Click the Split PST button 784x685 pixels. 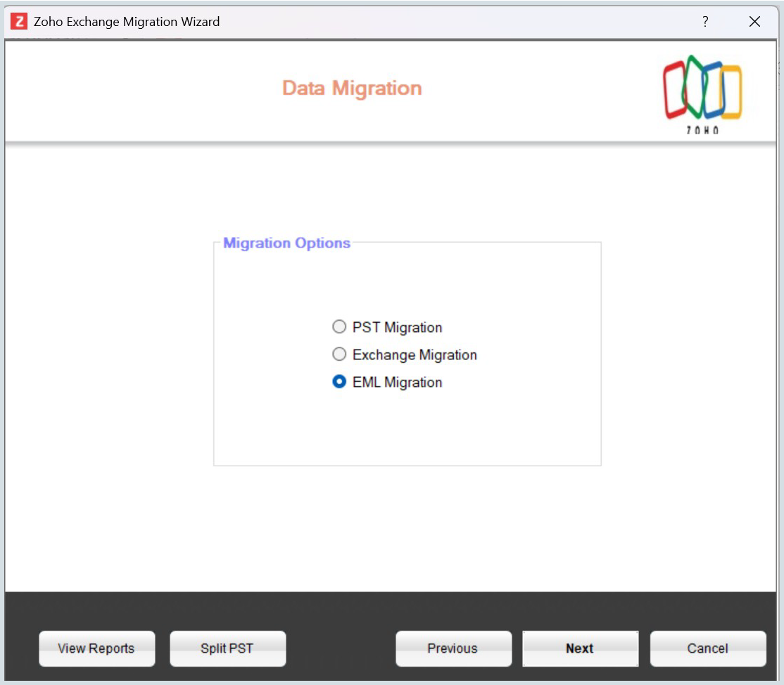pos(227,648)
